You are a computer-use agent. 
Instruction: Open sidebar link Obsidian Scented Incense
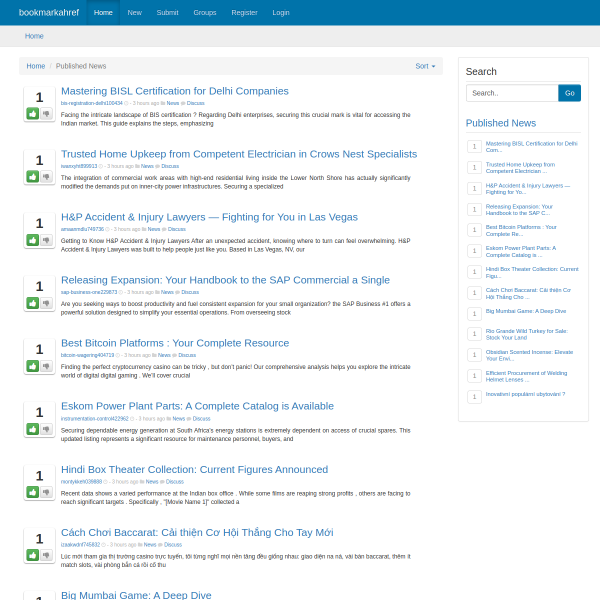[x=529, y=355]
